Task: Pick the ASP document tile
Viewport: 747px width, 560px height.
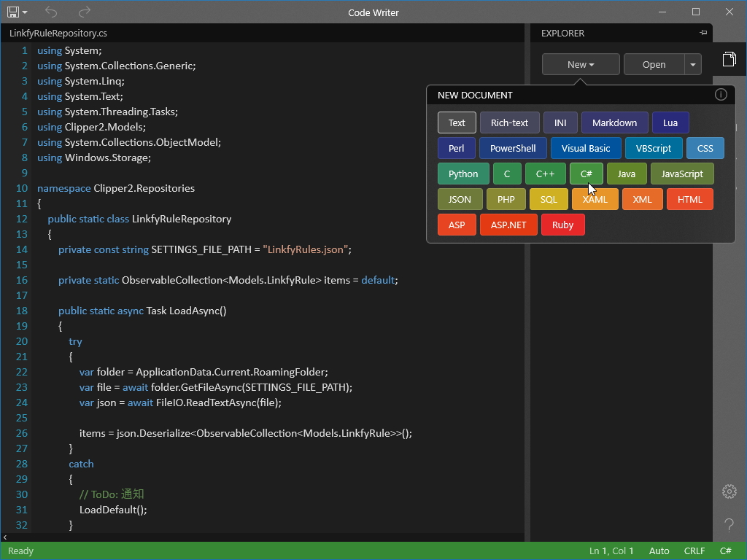Action: click(457, 225)
